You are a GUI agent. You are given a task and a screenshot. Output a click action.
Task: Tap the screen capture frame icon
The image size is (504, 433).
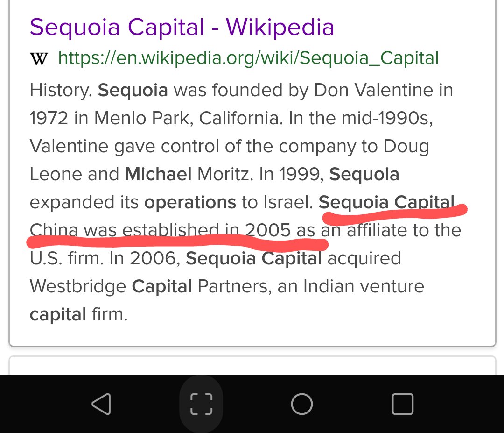tap(201, 404)
